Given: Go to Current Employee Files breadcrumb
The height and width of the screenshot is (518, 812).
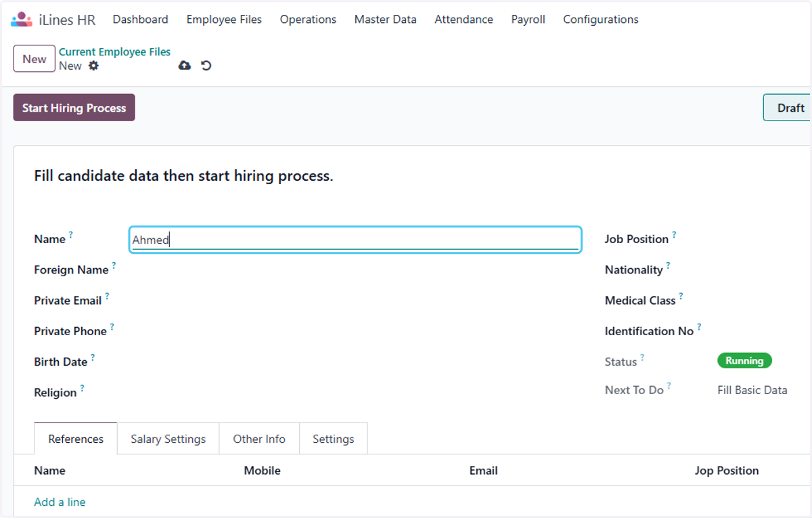Looking at the screenshot, I should coord(115,51).
